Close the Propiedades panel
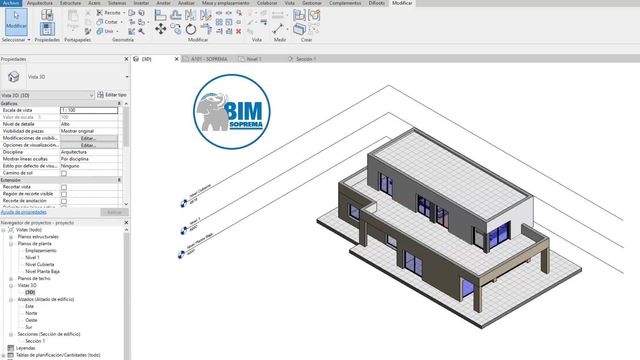Image resolution: width=640 pixels, height=360 pixels. pyautogui.click(x=126, y=59)
